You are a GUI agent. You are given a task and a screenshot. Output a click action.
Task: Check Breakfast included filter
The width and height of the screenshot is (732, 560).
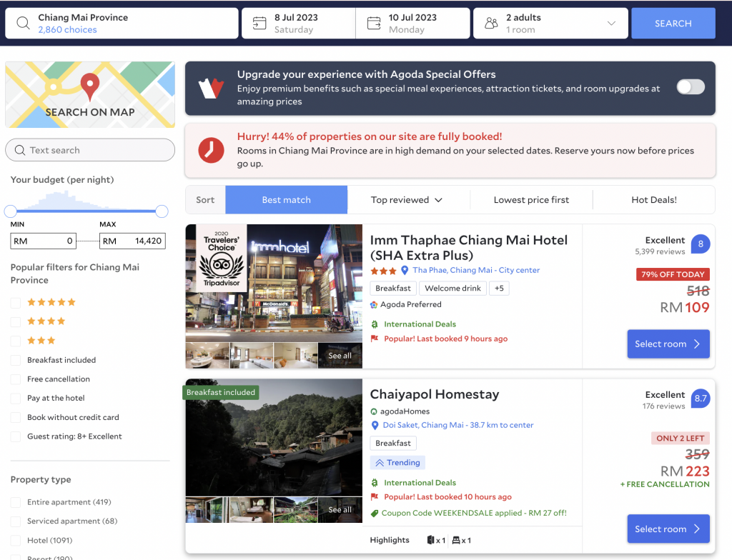coord(16,360)
